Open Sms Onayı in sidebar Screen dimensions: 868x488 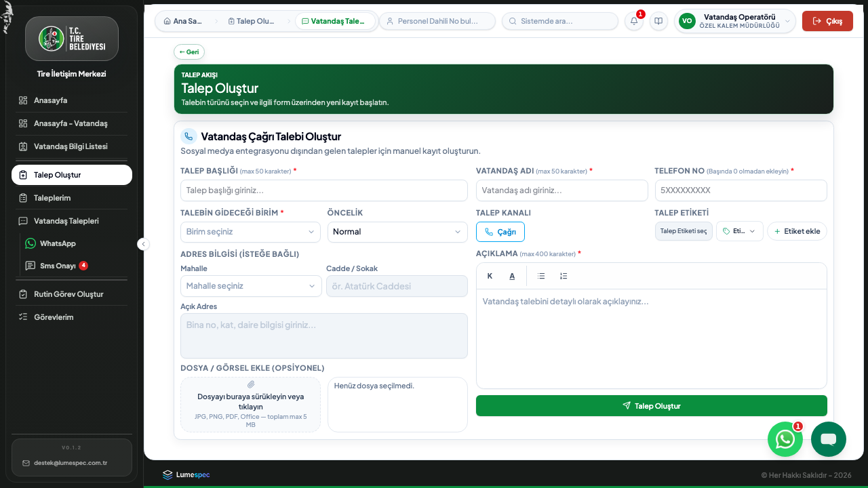(76, 266)
